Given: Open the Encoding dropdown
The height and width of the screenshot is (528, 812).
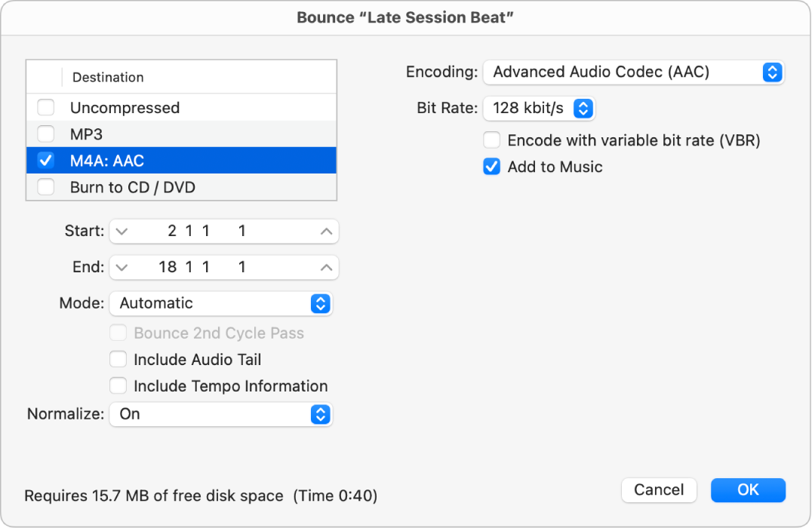Looking at the screenshot, I should click(x=634, y=72).
